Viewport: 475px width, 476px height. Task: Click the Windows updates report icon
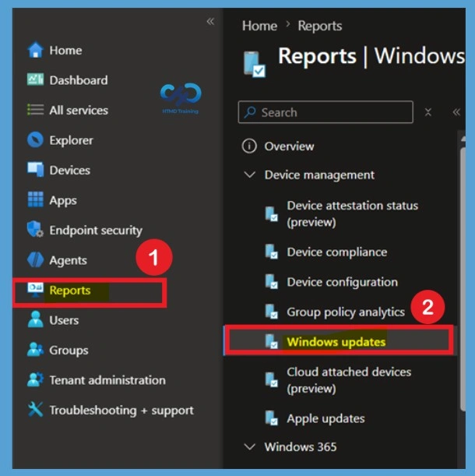tap(271, 341)
